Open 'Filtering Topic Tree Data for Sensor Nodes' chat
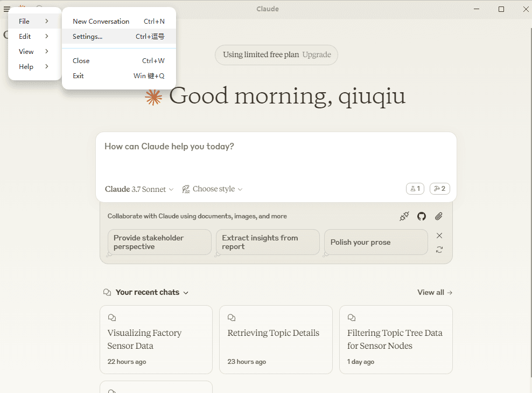532x393 pixels. [396, 340]
